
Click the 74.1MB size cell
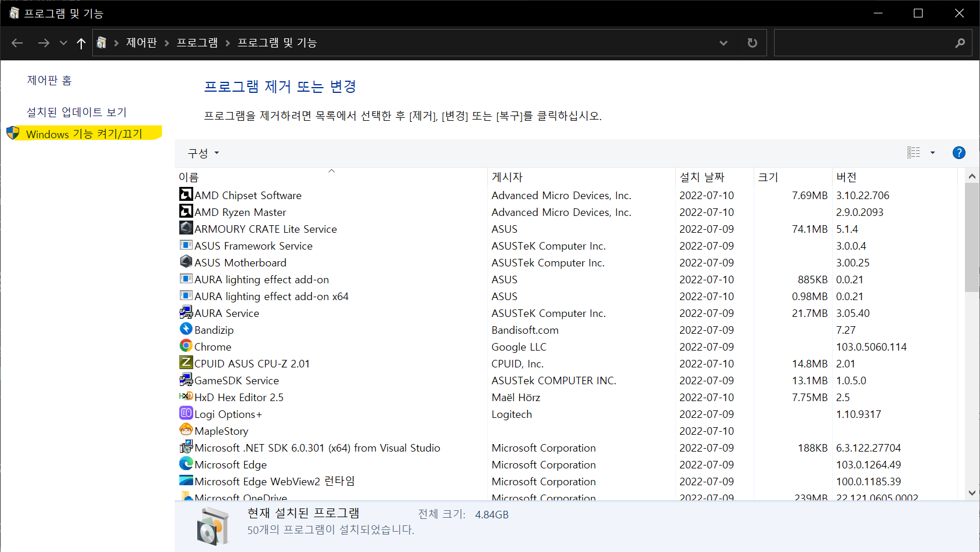tap(809, 229)
